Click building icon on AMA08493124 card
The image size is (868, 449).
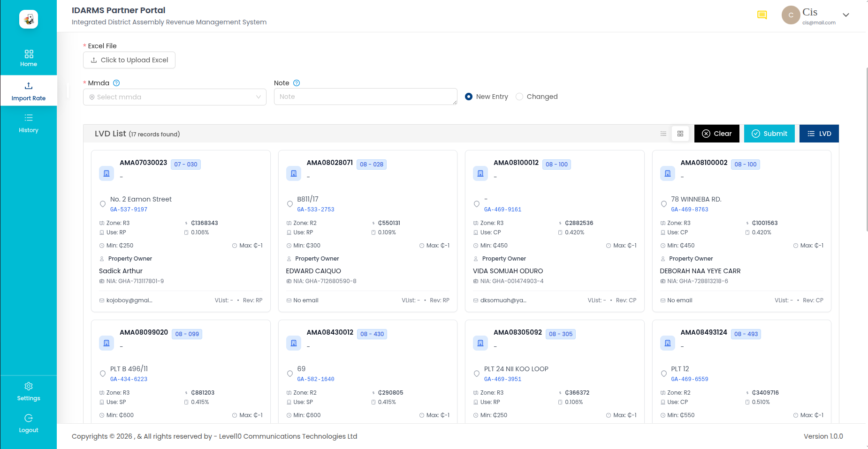(x=668, y=343)
